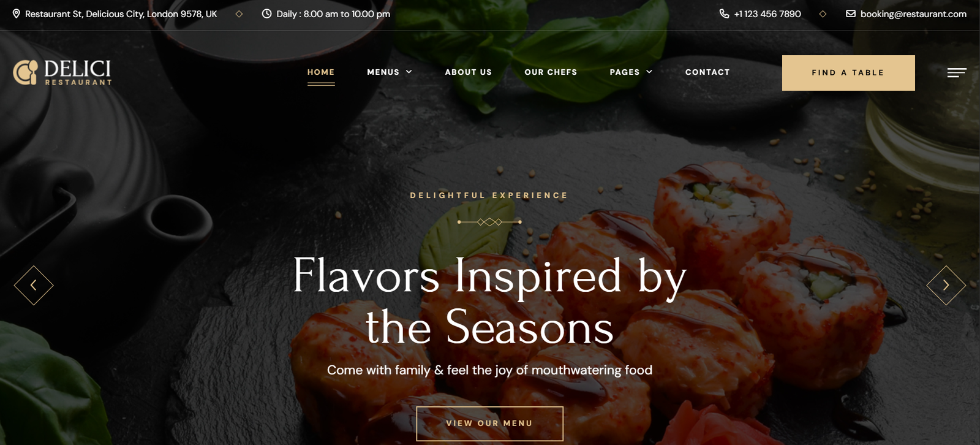Open the About Us page
The image size is (980, 445).
click(x=469, y=72)
